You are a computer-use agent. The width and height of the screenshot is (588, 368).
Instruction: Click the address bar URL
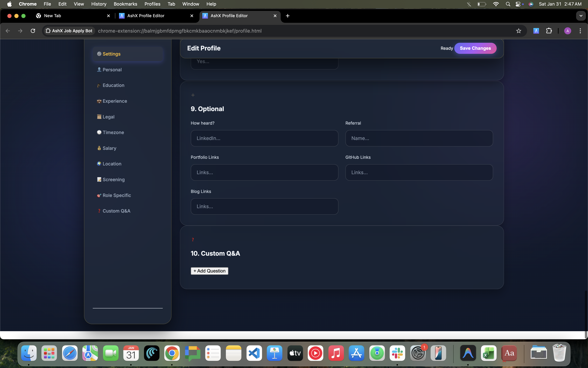point(180,31)
